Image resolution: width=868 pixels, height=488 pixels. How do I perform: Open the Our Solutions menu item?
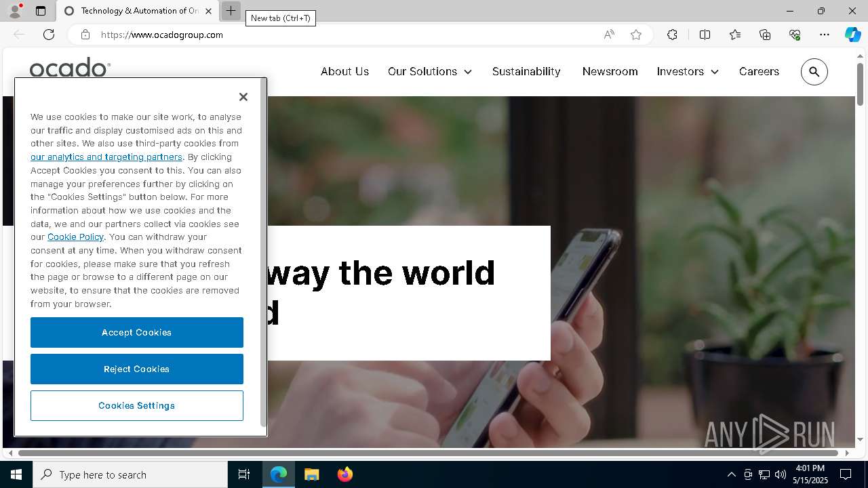[x=422, y=71]
